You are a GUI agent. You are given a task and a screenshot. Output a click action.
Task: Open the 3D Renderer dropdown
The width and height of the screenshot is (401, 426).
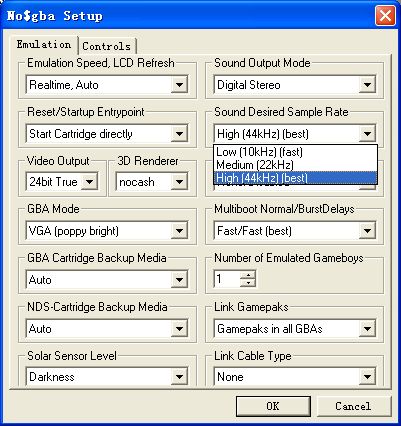pyautogui.click(x=179, y=182)
